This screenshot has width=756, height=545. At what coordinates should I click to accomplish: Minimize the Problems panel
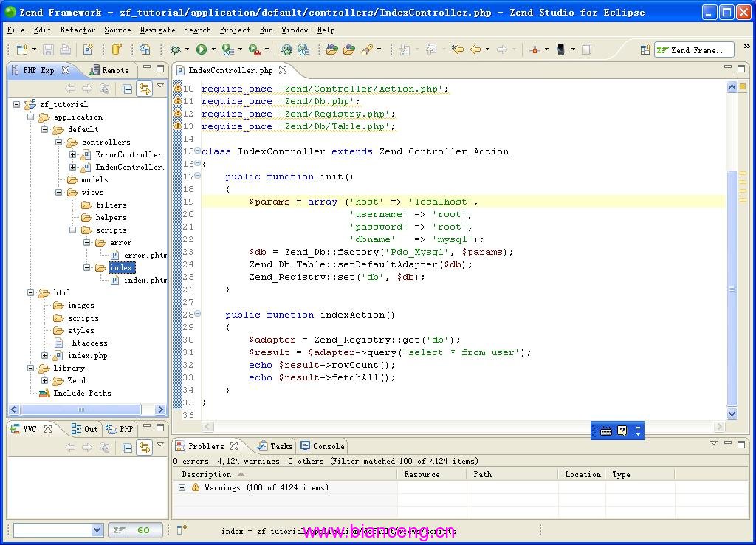tap(728, 443)
